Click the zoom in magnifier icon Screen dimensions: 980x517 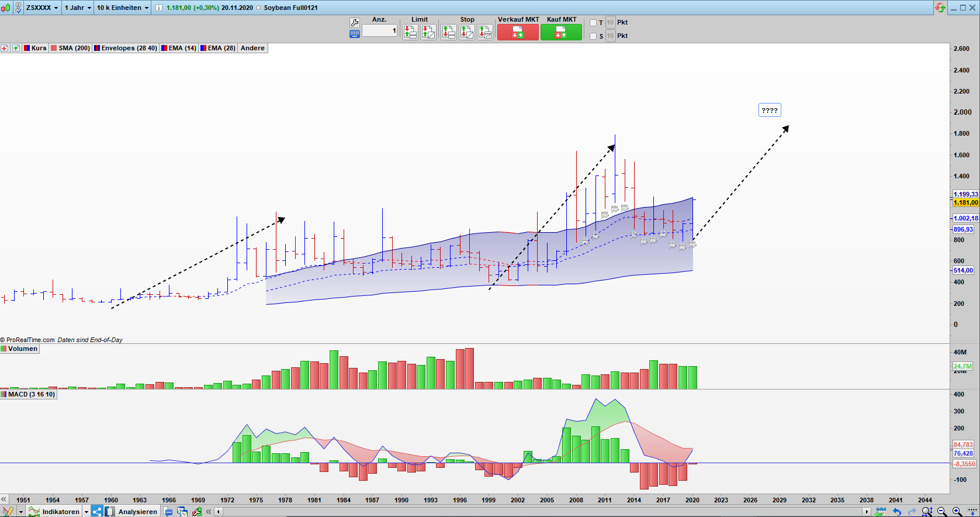(x=957, y=512)
